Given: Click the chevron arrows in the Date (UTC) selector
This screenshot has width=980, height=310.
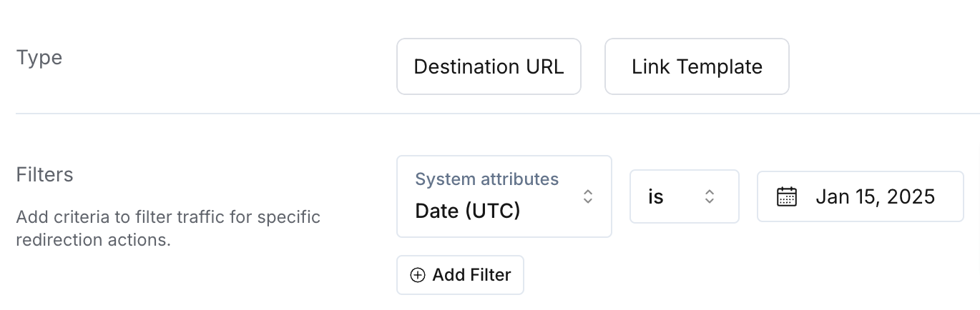Looking at the screenshot, I should (x=587, y=196).
